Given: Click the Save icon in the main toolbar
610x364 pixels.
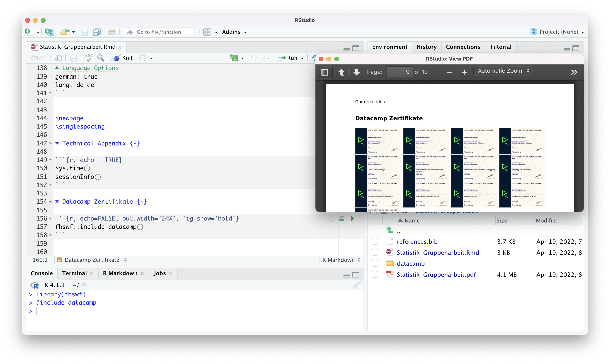Looking at the screenshot, I should tap(85, 32).
